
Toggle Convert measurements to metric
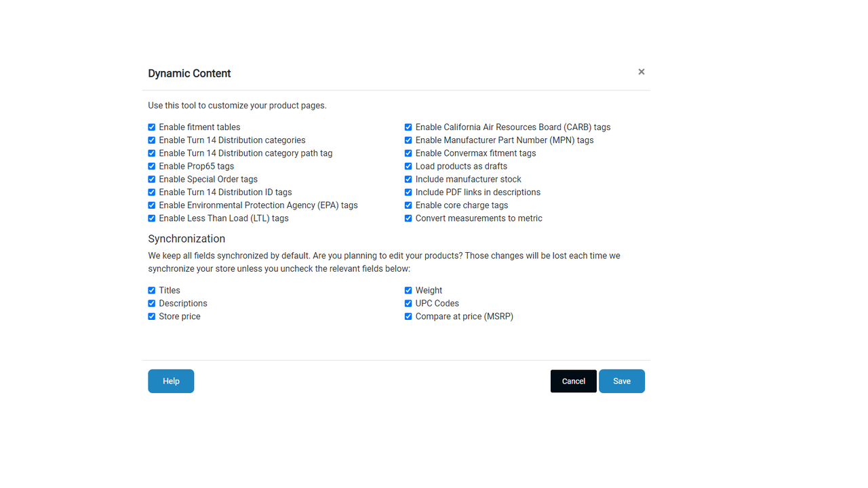point(408,218)
